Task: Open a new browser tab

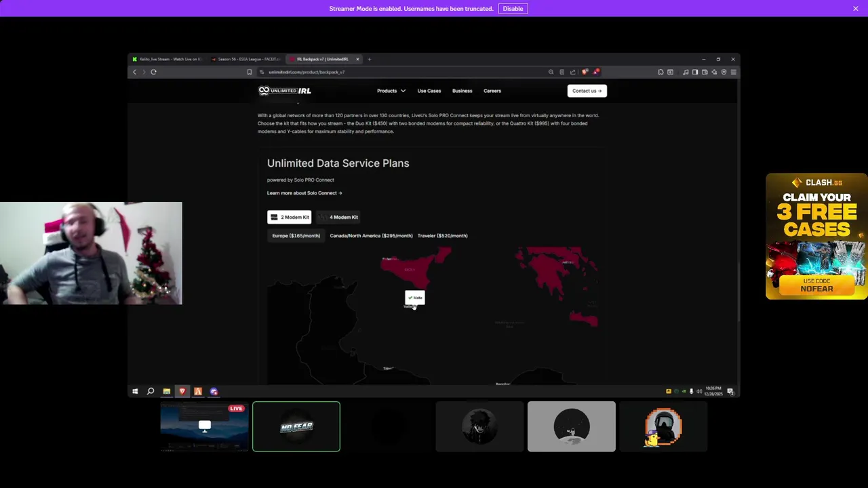Action: (370, 59)
